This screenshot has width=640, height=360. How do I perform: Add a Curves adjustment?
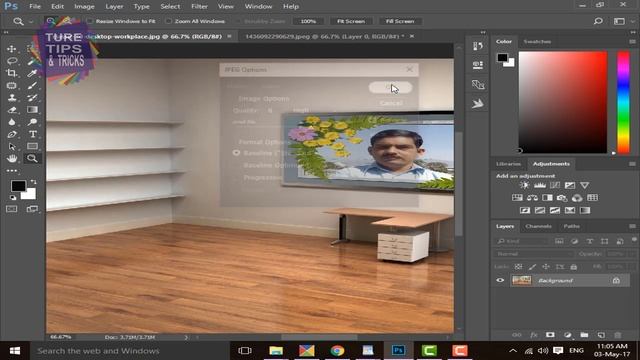pos(555,185)
